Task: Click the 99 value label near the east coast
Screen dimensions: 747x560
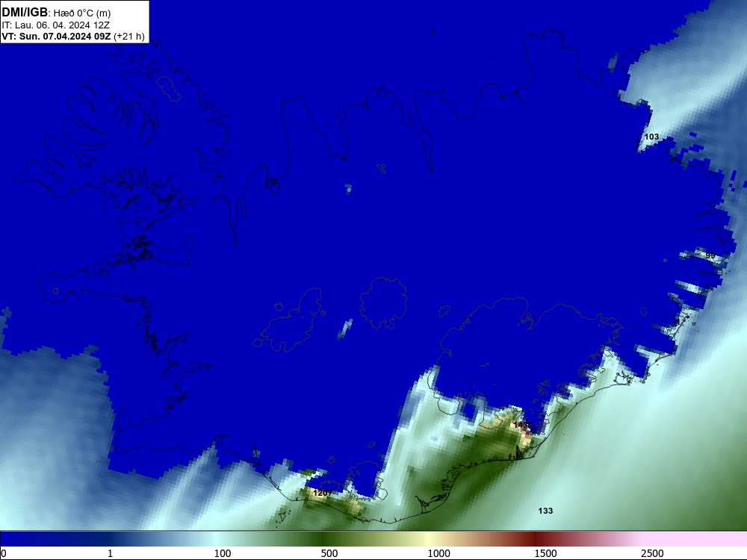Action: click(710, 255)
